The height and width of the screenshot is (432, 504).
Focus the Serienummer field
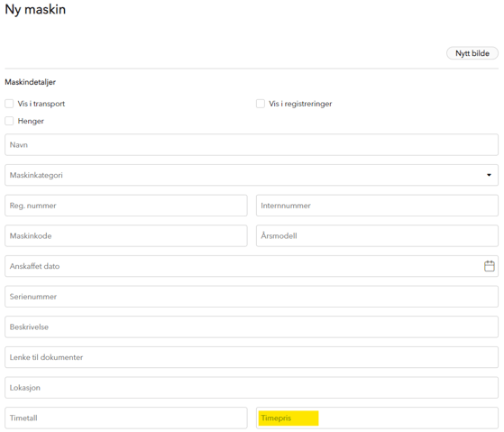point(252,297)
